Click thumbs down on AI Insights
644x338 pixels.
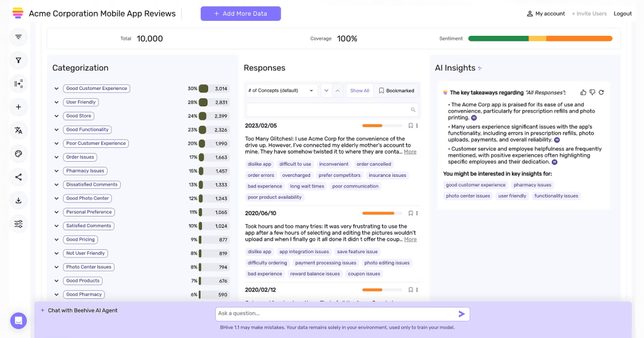pos(592,93)
